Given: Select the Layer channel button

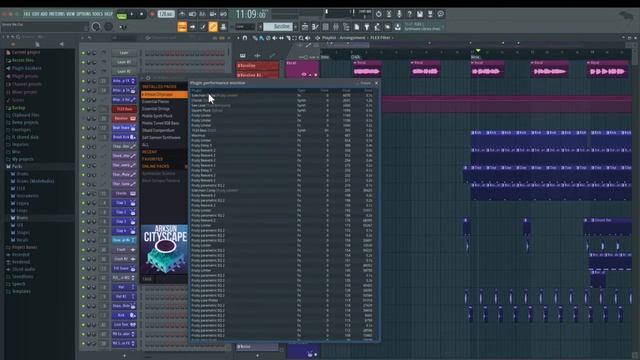Looking at the screenshot, I should pyautogui.click(x=124, y=53).
